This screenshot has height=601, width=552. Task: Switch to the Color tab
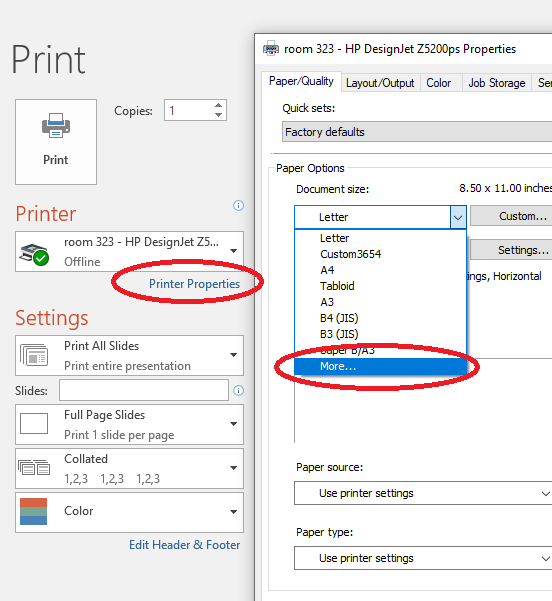[439, 83]
